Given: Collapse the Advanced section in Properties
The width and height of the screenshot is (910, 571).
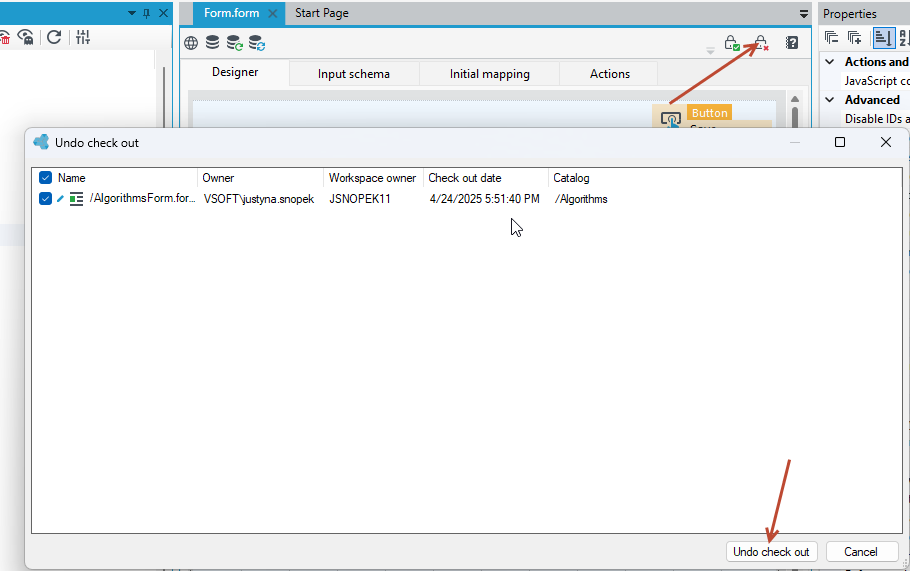Looking at the screenshot, I should tap(830, 100).
